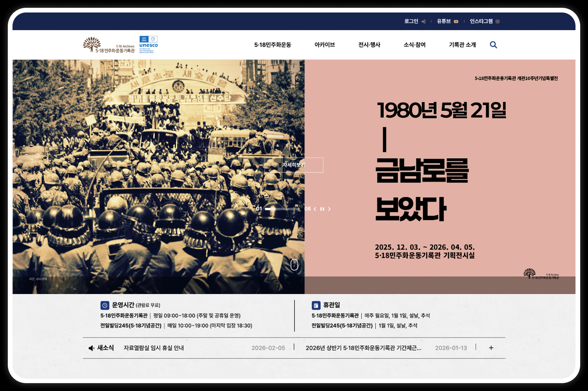The width and height of the screenshot is (588, 391).
Task: Click the speaker icon beside 새소식
Action: click(x=91, y=348)
